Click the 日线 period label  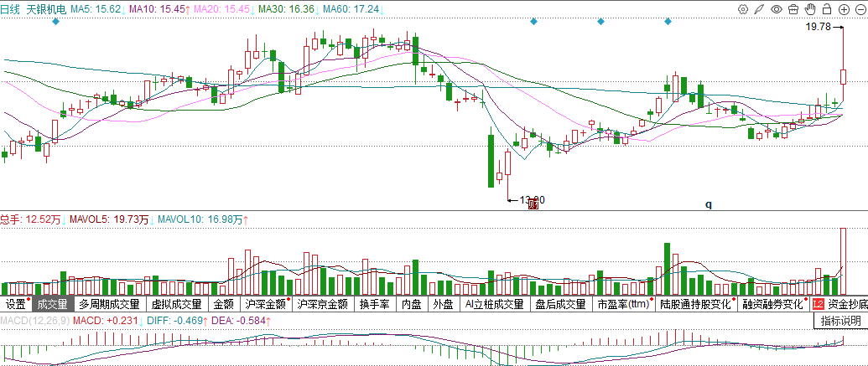10,8
